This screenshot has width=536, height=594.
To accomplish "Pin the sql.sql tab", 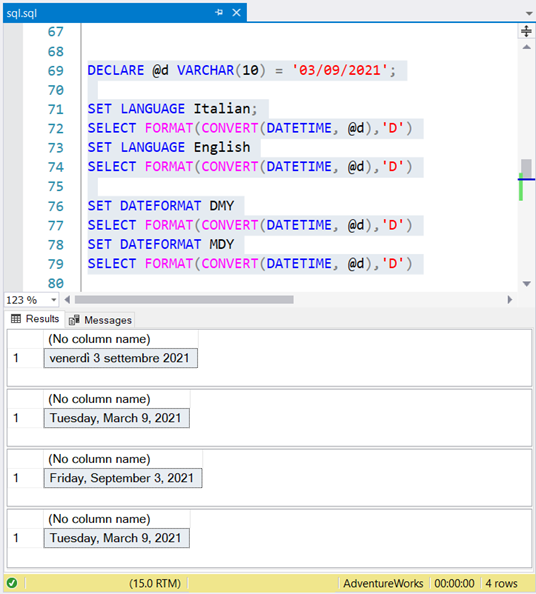I will (219, 13).
